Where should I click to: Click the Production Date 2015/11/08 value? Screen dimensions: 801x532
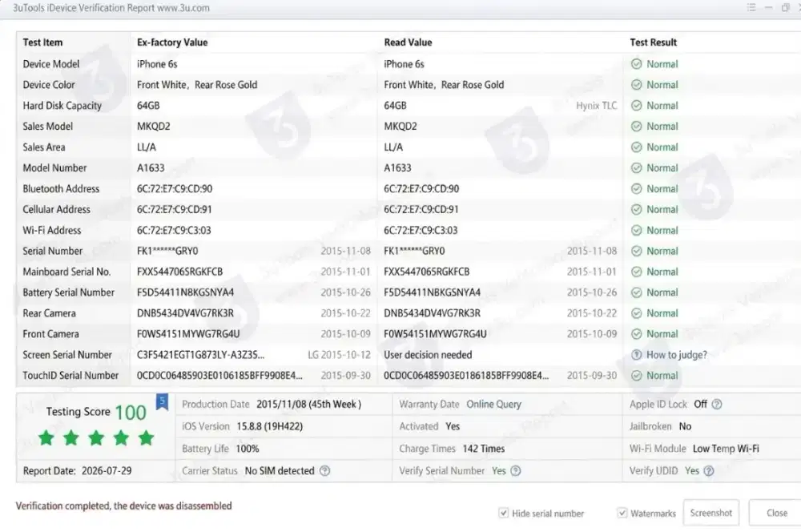[308, 405]
